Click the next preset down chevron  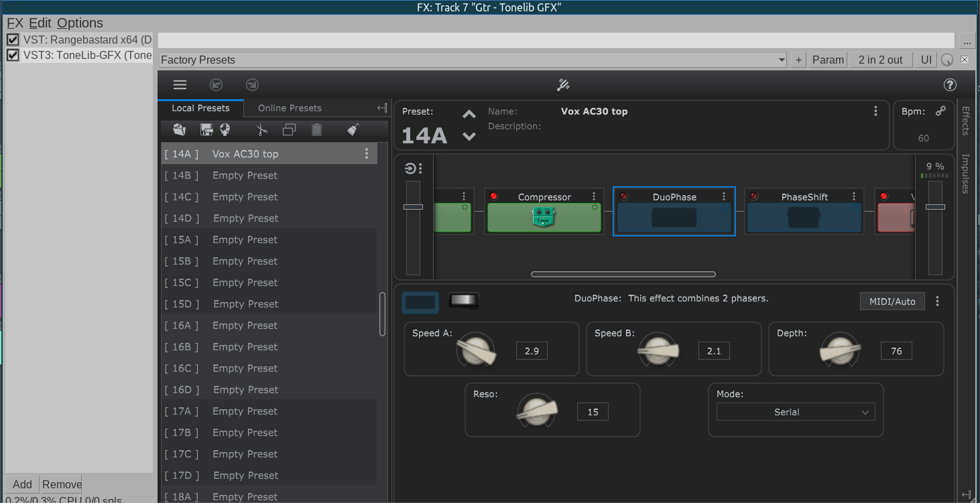[x=469, y=137]
